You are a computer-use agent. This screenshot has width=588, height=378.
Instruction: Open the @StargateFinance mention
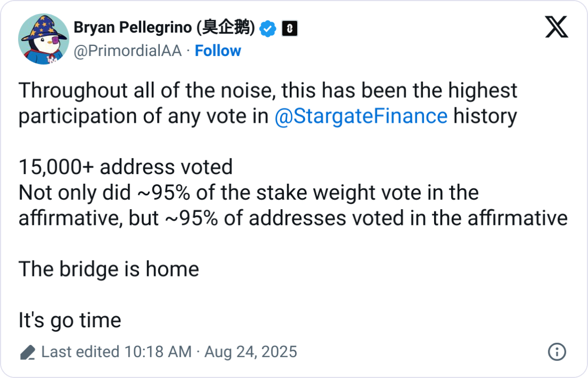[360, 116]
